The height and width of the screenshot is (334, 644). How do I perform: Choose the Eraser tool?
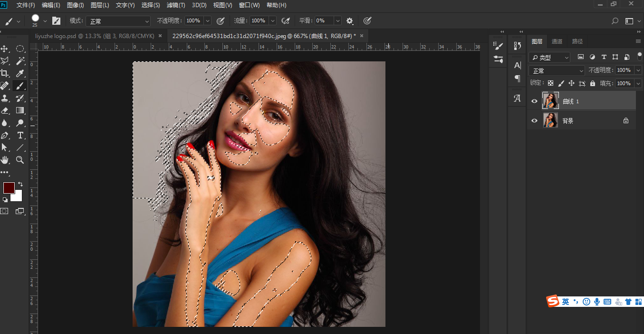5,110
